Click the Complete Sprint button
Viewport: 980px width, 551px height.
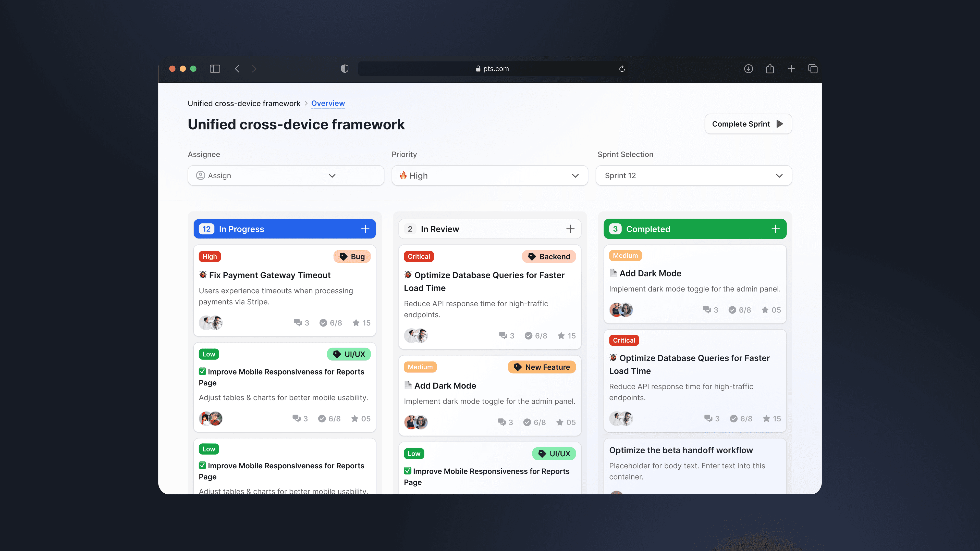tap(748, 124)
